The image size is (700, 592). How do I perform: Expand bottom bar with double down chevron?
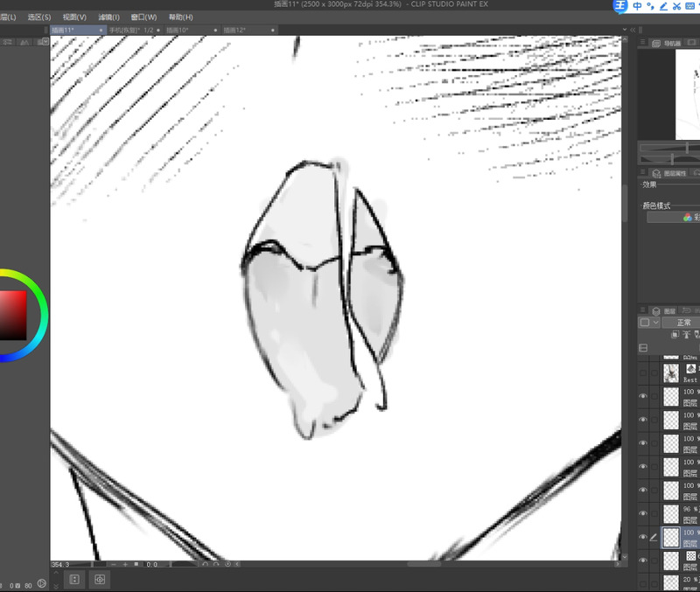tap(56, 586)
